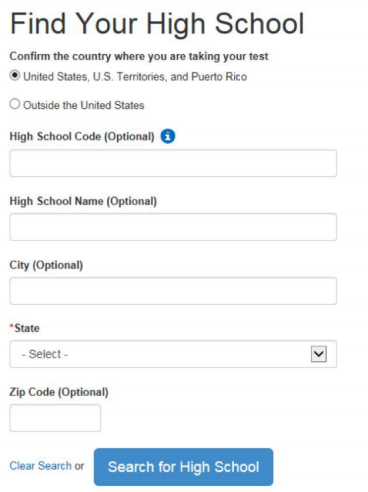Screen dimensions: 368x492
Task: Click the Clear Search link
Action: point(40,466)
